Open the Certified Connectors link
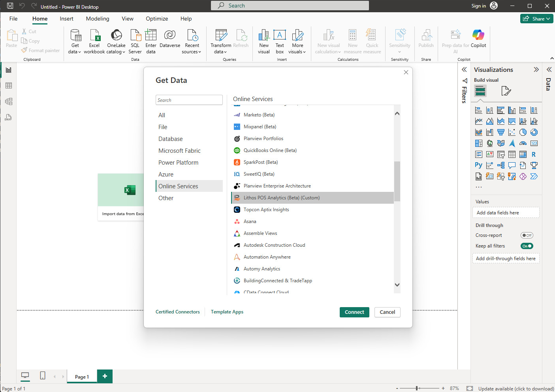 [178, 312]
